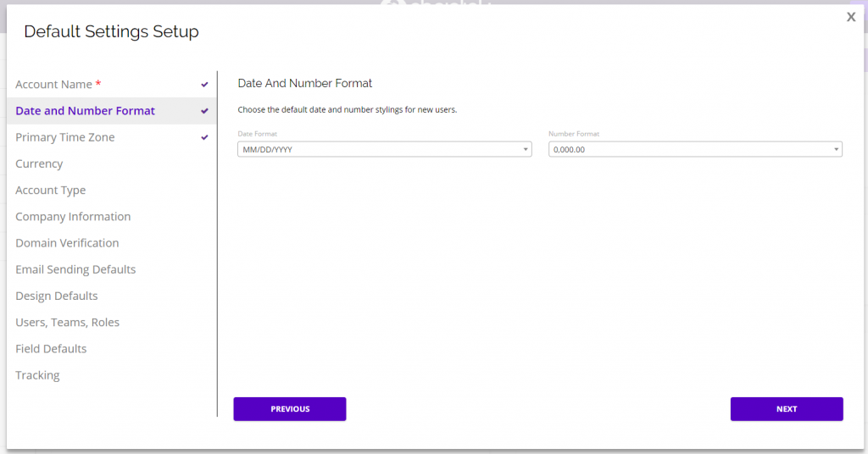Image resolution: width=868 pixels, height=454 pixels.
Task: Click the PREVIOUS button
Action: point(290,409)
